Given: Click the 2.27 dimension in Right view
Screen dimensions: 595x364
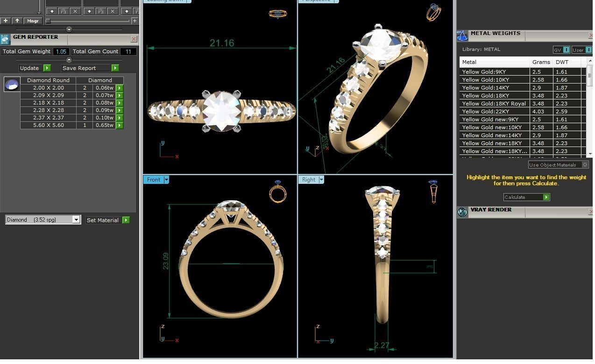Looking at the screenshot, I should point(382,346).
